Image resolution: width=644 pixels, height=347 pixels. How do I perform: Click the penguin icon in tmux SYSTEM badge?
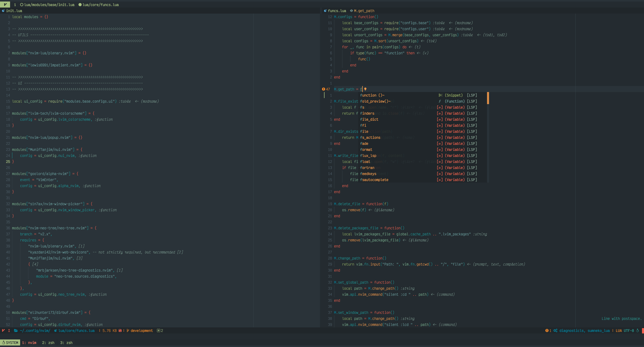click(x=4, y=343)
